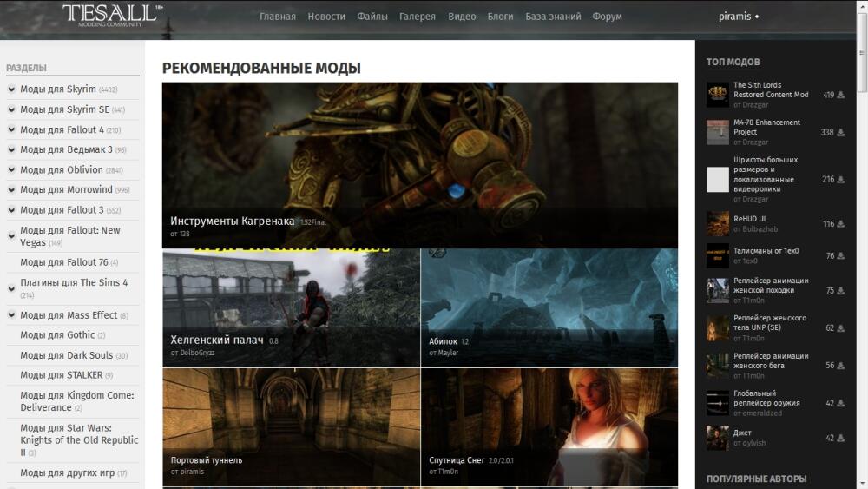Expand Моды для Morrowind section

[11, 189]
